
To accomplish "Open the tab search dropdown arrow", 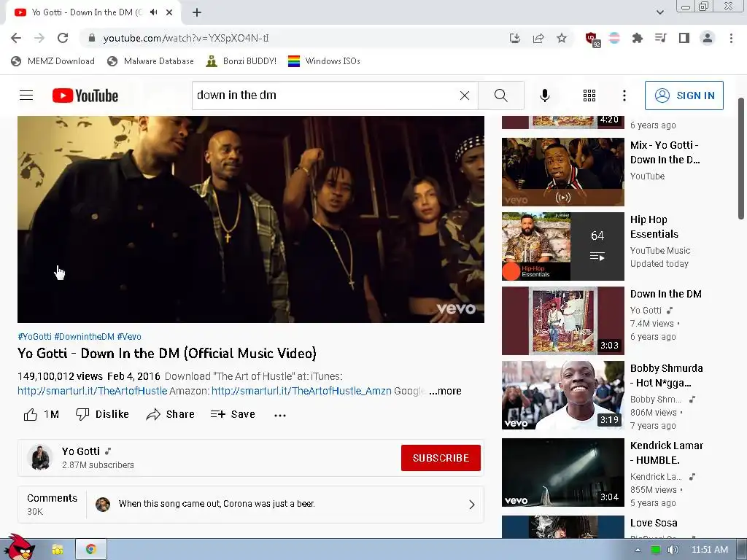I will (x=659, y=12).
